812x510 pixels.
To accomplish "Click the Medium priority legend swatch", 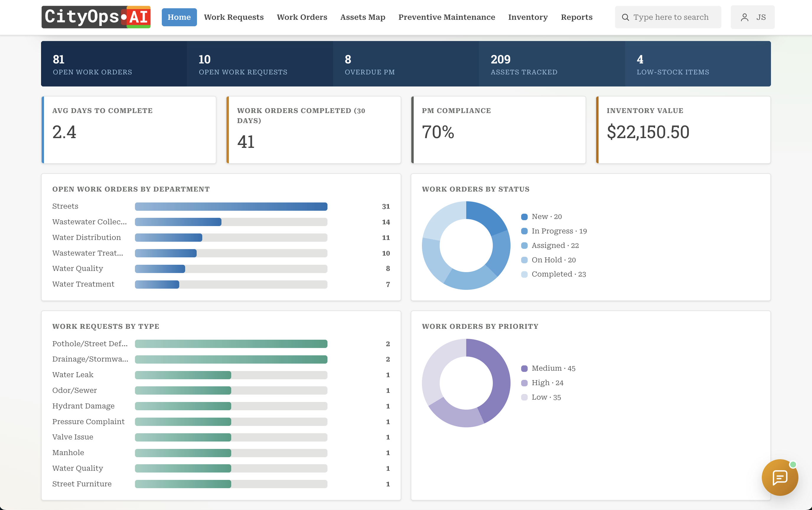I will [524, 368].
